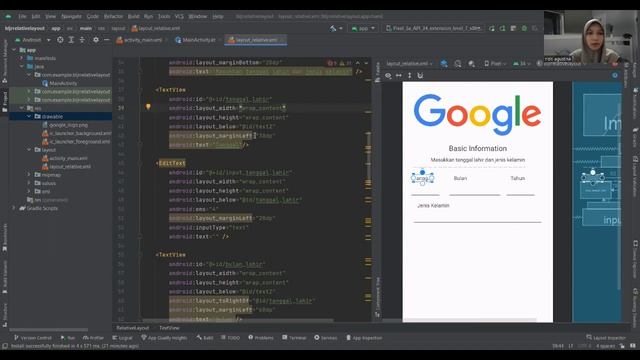Click the horizontal expand arrows icon
Viewport: 640px width, 360px height.
(x=399, y=76)
